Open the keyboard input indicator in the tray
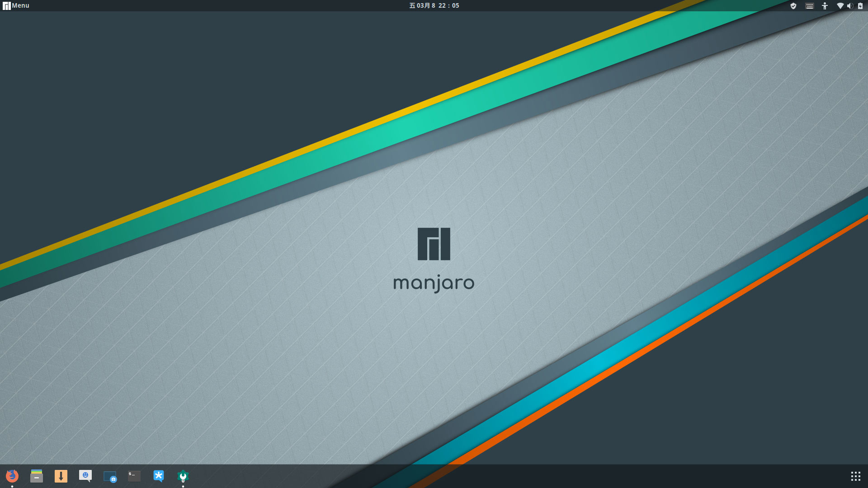Viewport: 868px width, 488px height. point(809,6)
